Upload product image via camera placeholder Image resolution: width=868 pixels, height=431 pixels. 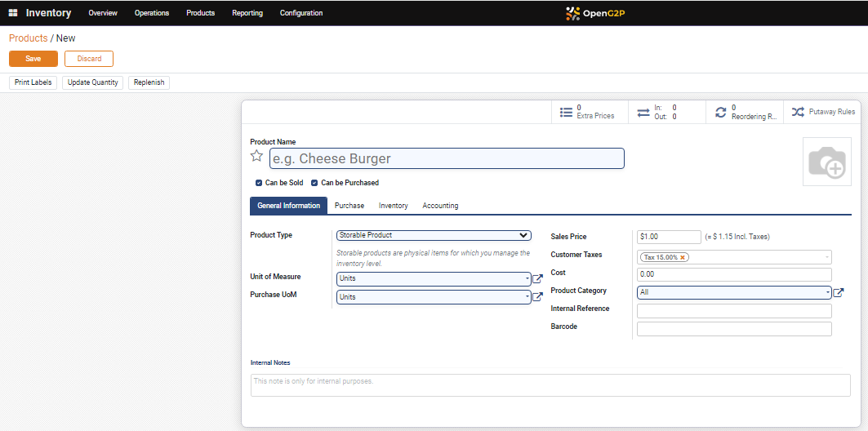[x=826, y=163]
